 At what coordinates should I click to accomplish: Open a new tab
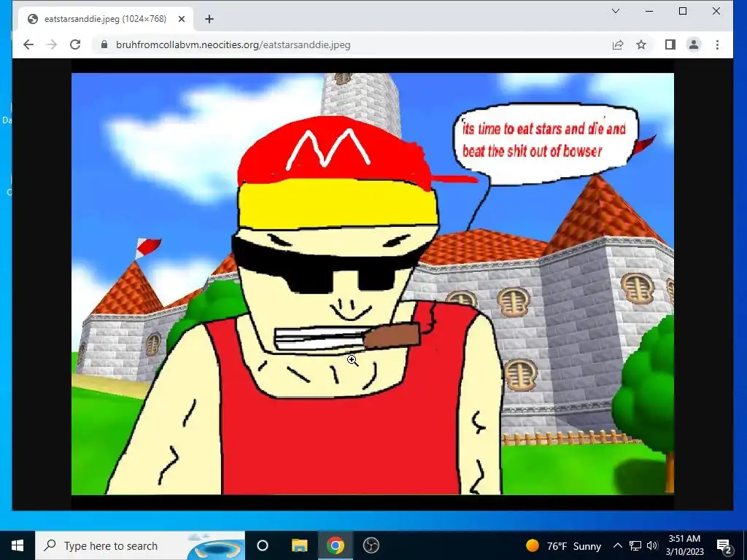pyautogui.click(x=209, y=19)
